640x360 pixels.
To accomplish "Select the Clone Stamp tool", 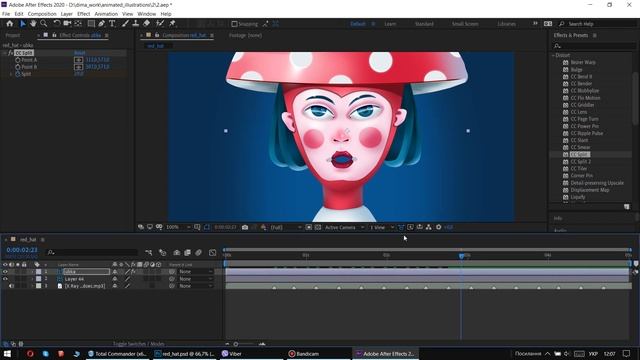I will pos(136,24).
